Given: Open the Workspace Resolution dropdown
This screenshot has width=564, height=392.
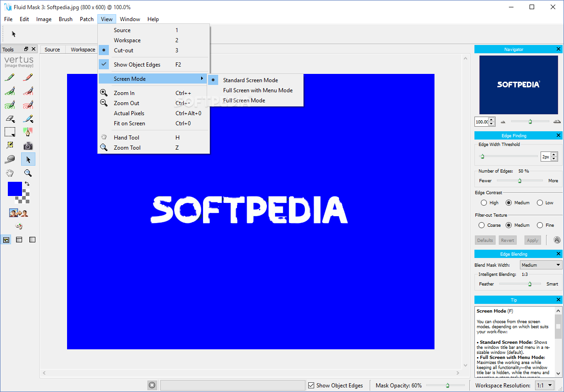Looking at the screenshot, I should (544, 385).
